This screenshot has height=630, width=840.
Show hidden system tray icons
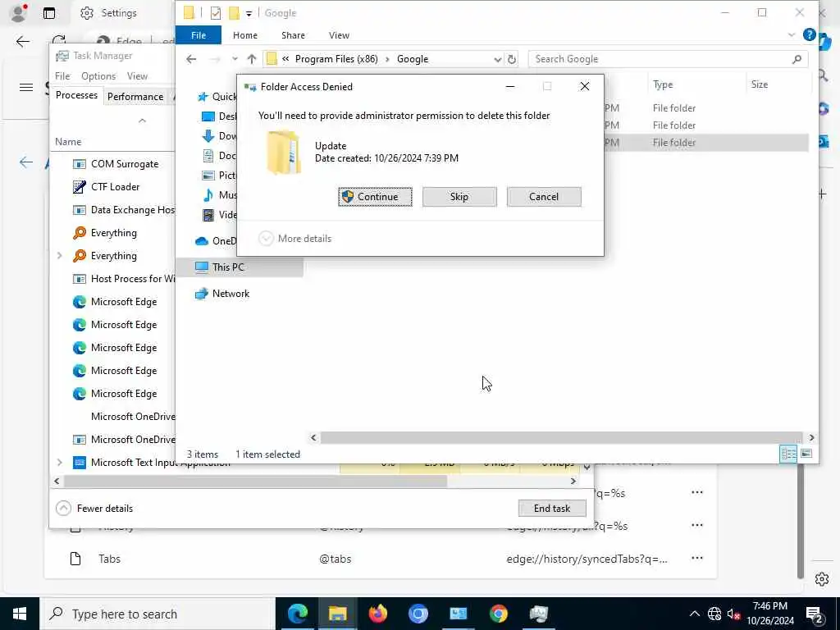pos(694,614)
